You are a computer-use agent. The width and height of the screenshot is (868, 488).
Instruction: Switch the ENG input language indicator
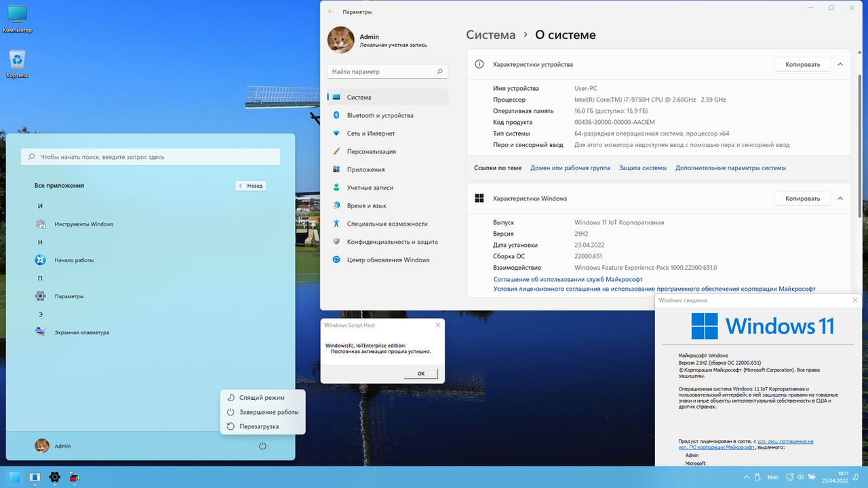click(x=773, y=477)
